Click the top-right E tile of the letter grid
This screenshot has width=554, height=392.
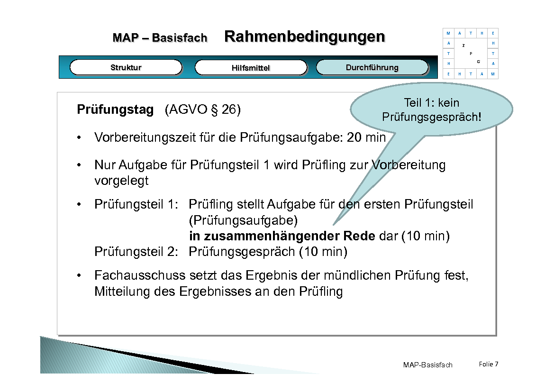[x=492, y=33]
